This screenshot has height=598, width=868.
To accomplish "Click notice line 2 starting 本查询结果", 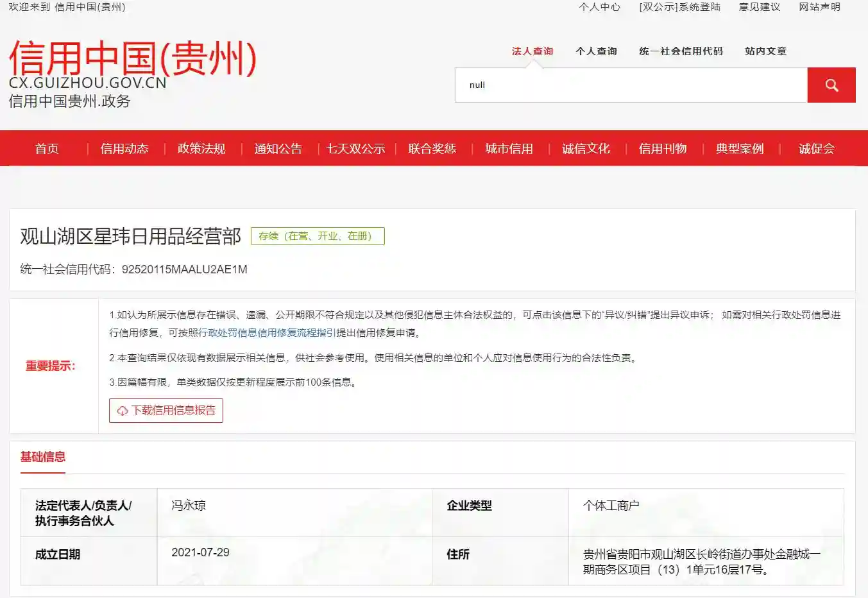I will 374,358.
